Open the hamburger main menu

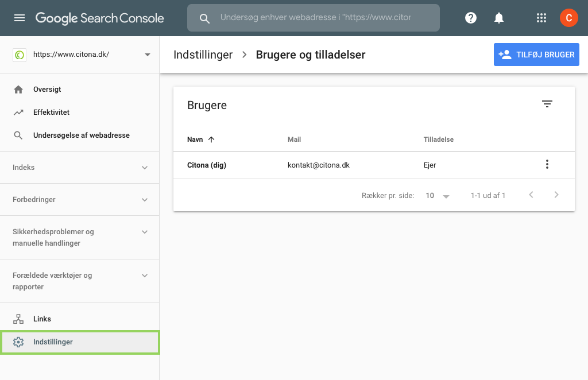(19, 18)
